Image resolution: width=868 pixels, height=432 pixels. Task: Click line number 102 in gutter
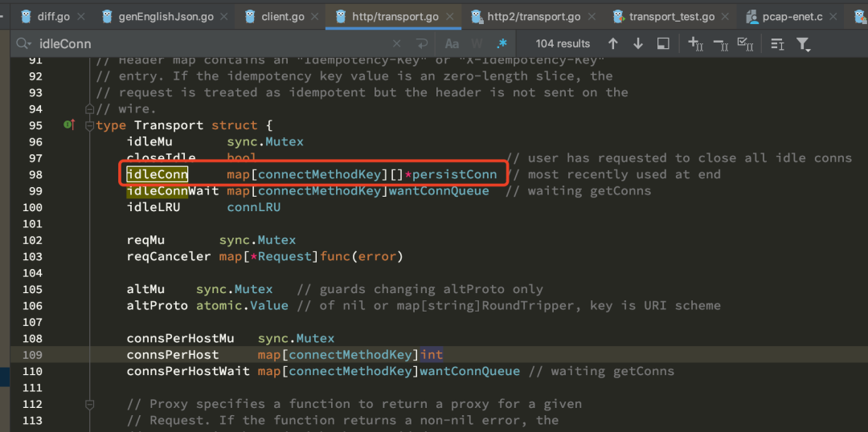pyautogui.click(x=32, y=241)
